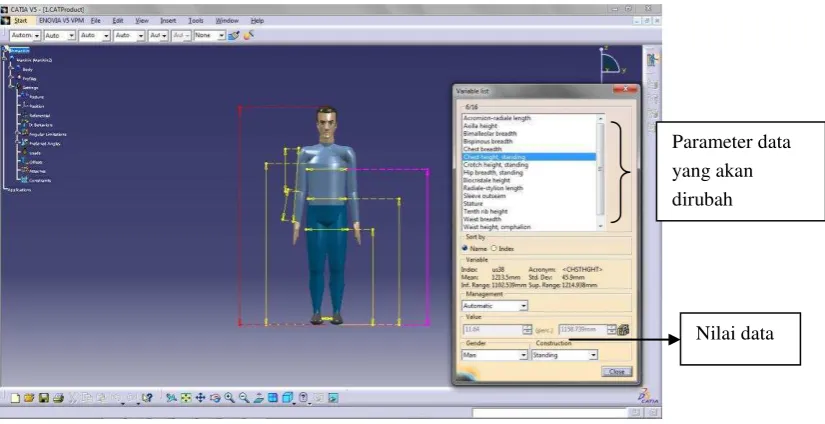Click the Open folder icon
The height and width of the screenshot is (424, 825).
point(29,398)
